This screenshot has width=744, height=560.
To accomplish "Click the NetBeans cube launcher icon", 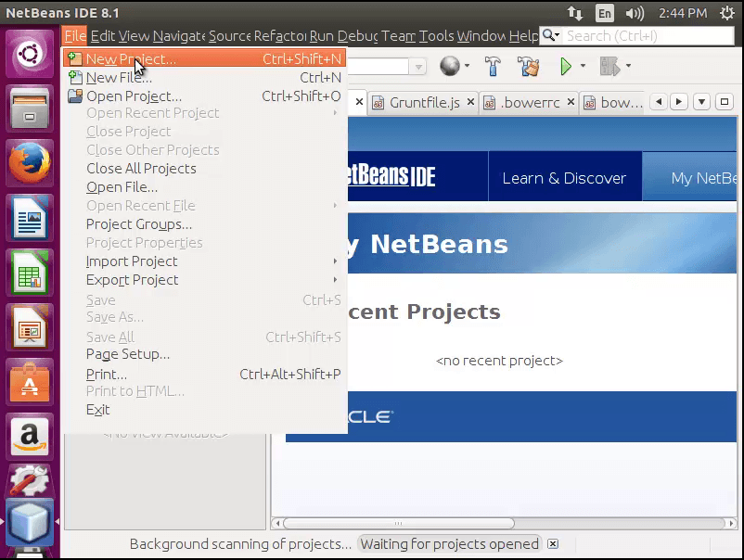I will [30, 522].
